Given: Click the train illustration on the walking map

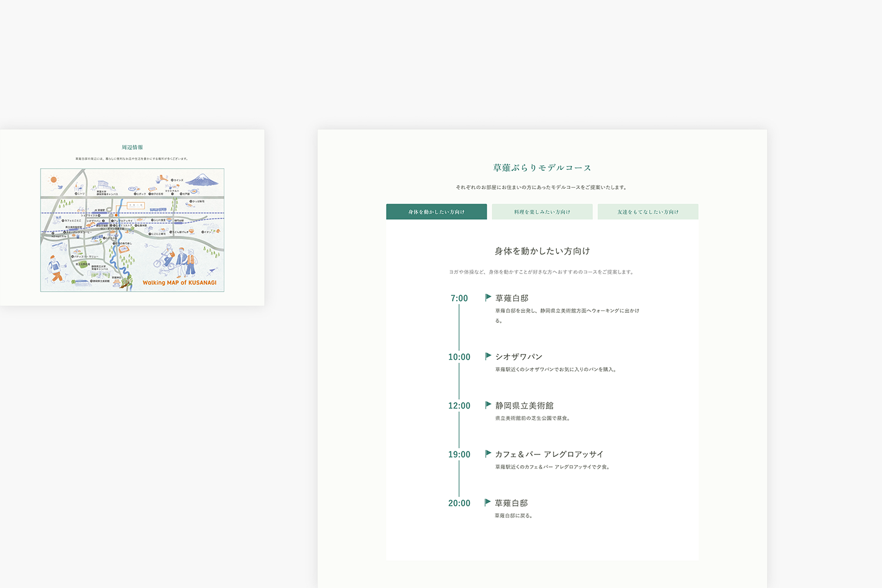Looking at the screenshot, I should [158, 209].
